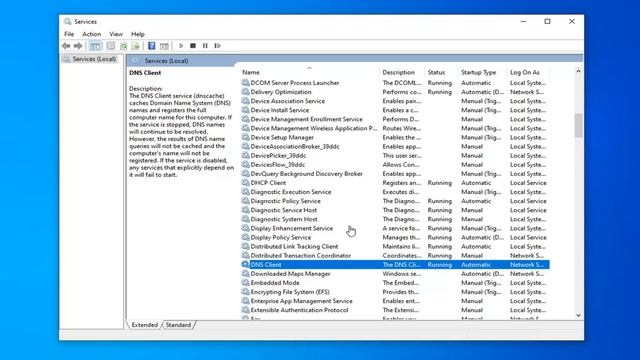Select Device Association Service row
This screenshot has height=360, width=640.
(395, 101)
